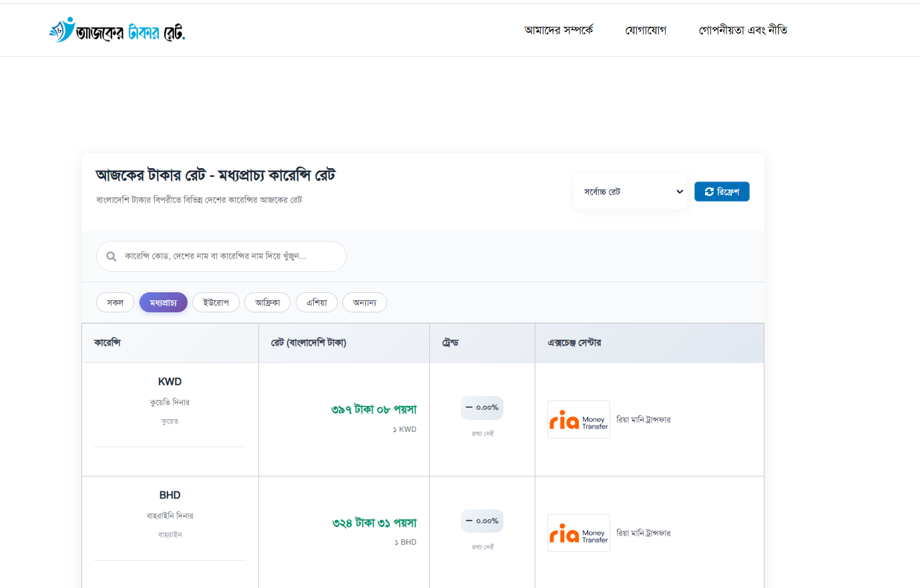Click রিয়া মানি ট্রান্সফার text in KWD row

click(644, 420)
